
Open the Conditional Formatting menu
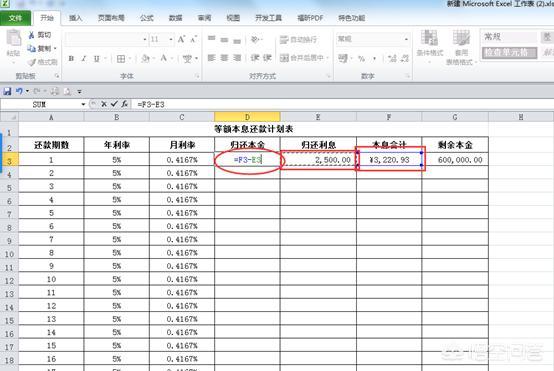click(430, 46)
